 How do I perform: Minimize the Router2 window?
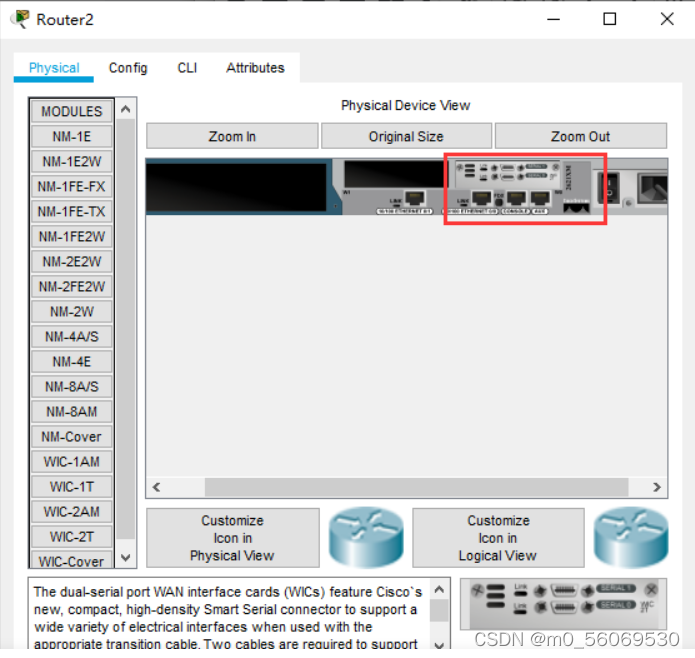[553, 19]
